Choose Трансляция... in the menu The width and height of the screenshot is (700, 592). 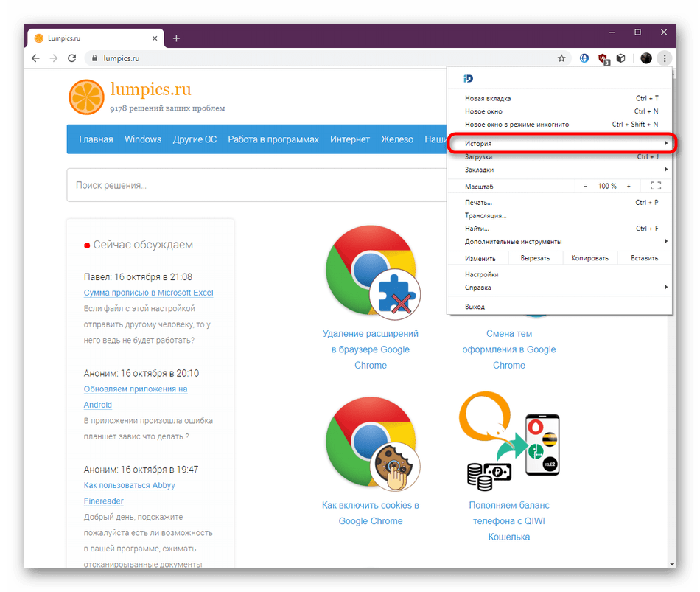point(560,215)
